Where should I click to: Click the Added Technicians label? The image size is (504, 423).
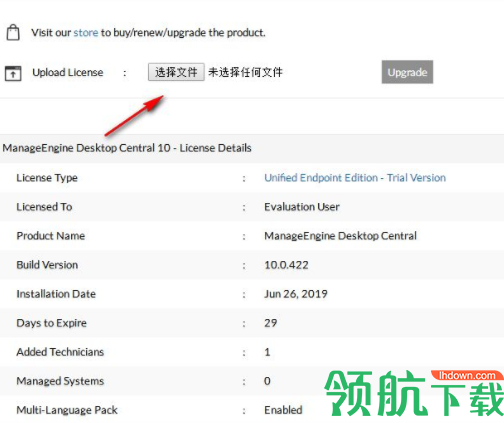[60, 352]
